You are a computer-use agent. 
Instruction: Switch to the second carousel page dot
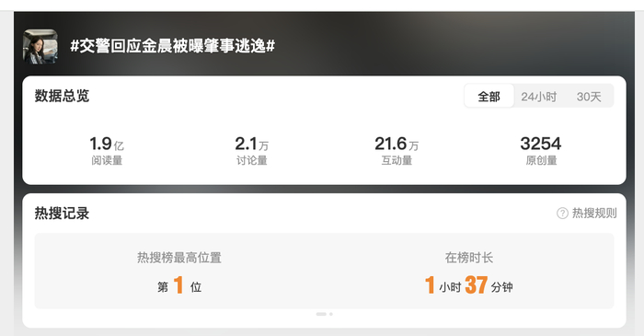tap(331, 314)
